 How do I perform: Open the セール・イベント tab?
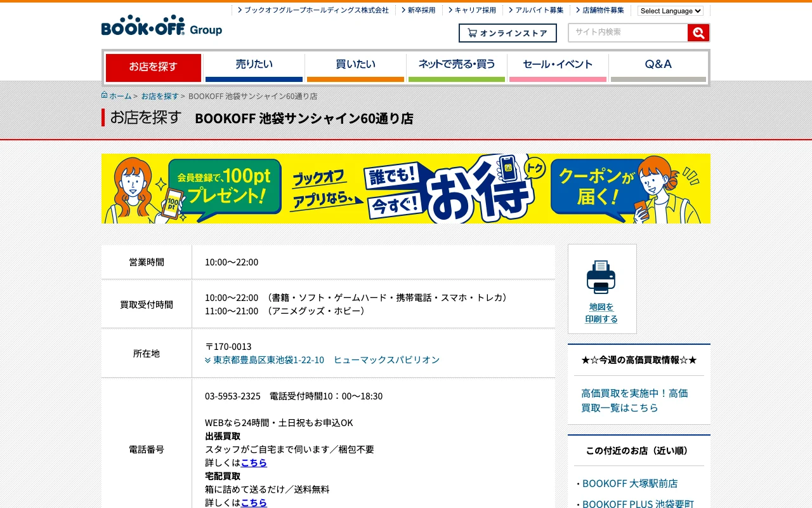(x=558, y=67)
